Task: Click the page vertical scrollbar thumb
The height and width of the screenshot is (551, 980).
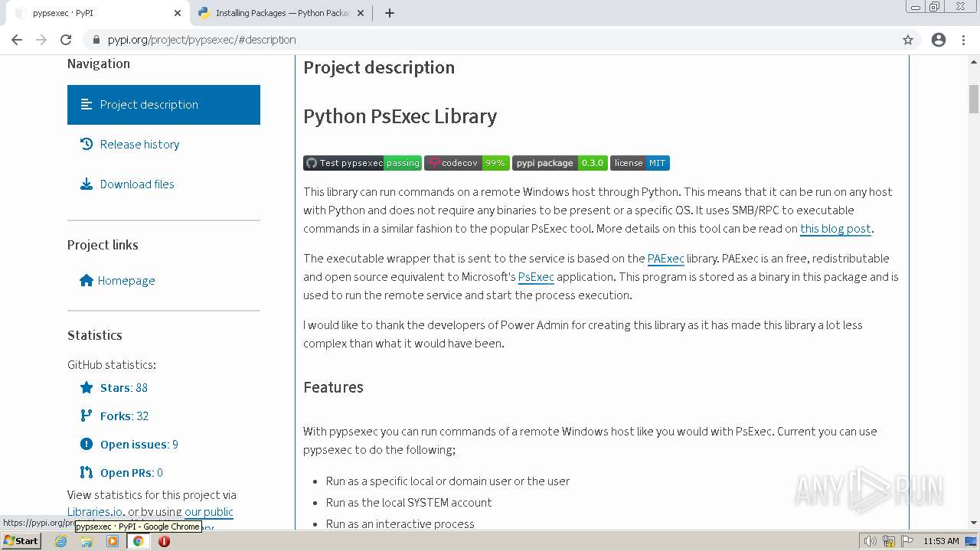Action: pyautogui.click(x=974, y=99)
